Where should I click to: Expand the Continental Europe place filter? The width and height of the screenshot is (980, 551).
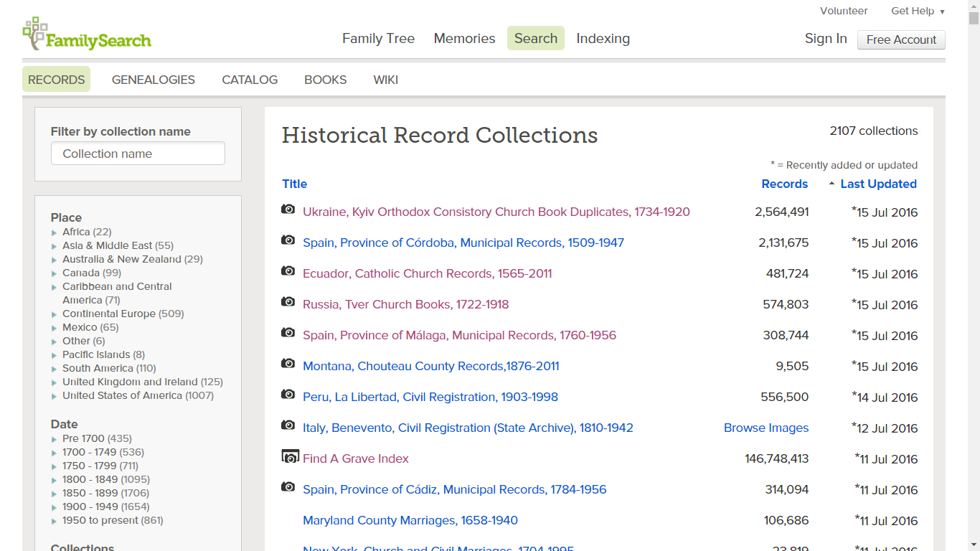tap(55, 314)
